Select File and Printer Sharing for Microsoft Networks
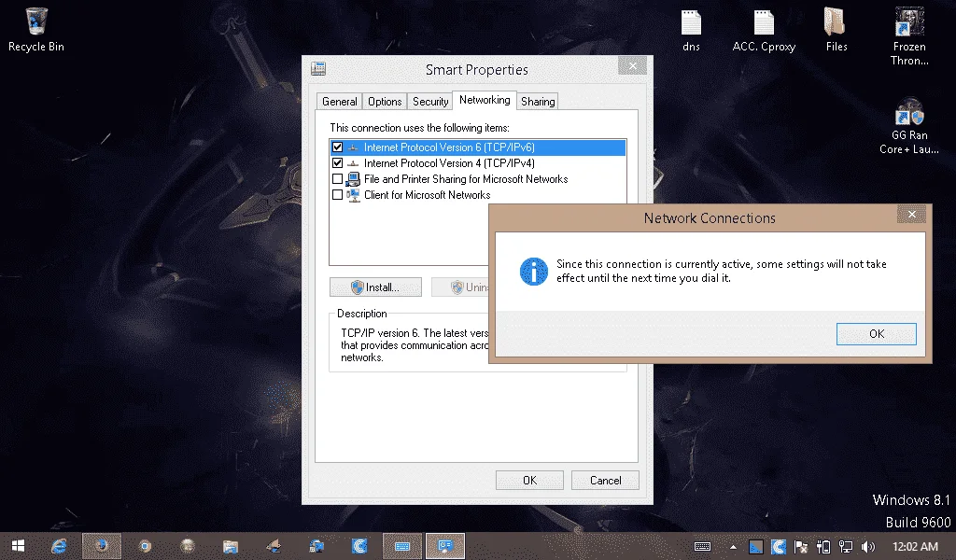The width and height of the screenshot is (956, 560). click(x=477, y=179)
